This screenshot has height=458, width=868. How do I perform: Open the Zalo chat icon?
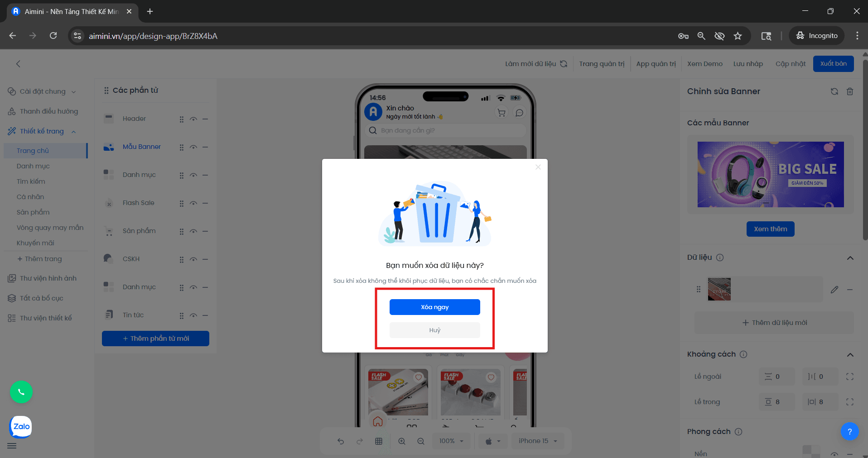pos(20,426)
